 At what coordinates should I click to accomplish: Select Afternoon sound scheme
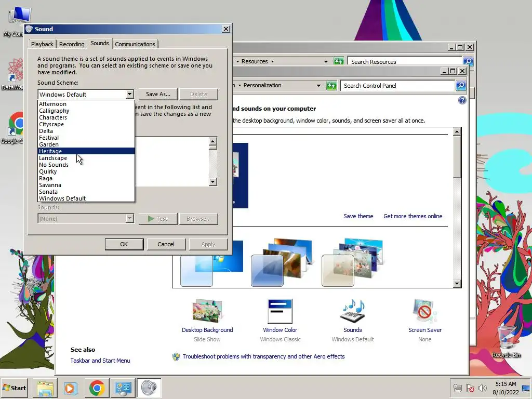pyautogui.click(x=86, y=104)
